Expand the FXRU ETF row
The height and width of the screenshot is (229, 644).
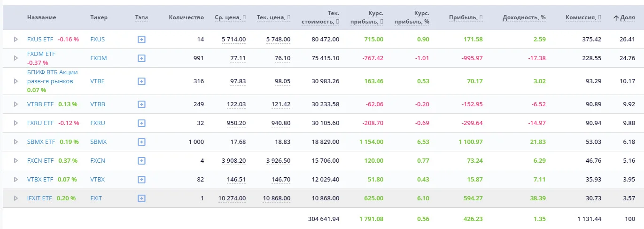point(16,123)
